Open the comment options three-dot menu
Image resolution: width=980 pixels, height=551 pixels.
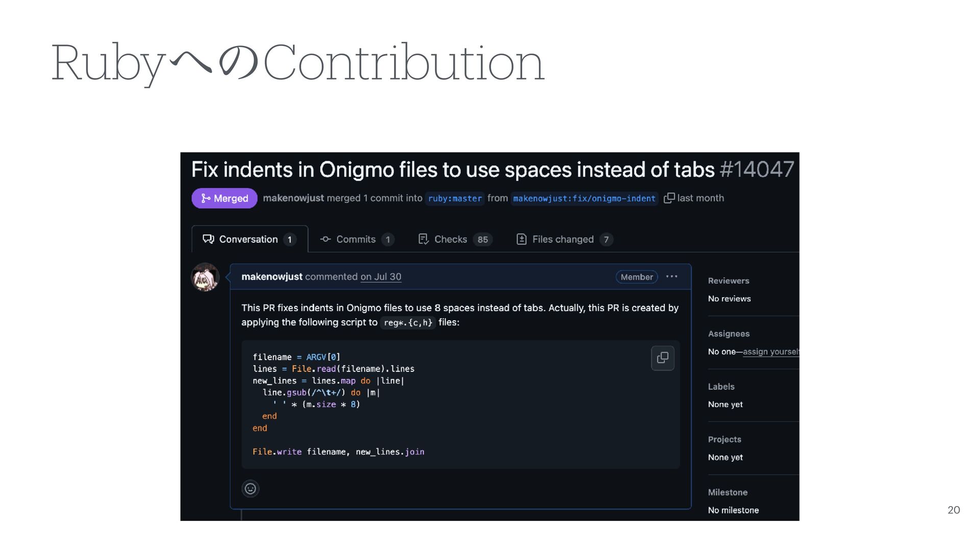tap(672, 277)
